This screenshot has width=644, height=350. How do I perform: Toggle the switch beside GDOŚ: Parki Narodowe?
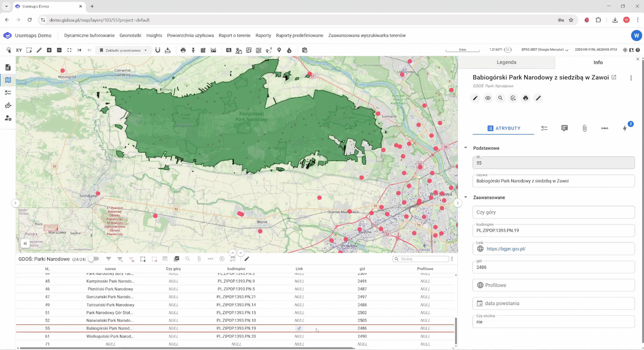click(x=94, y=259)
